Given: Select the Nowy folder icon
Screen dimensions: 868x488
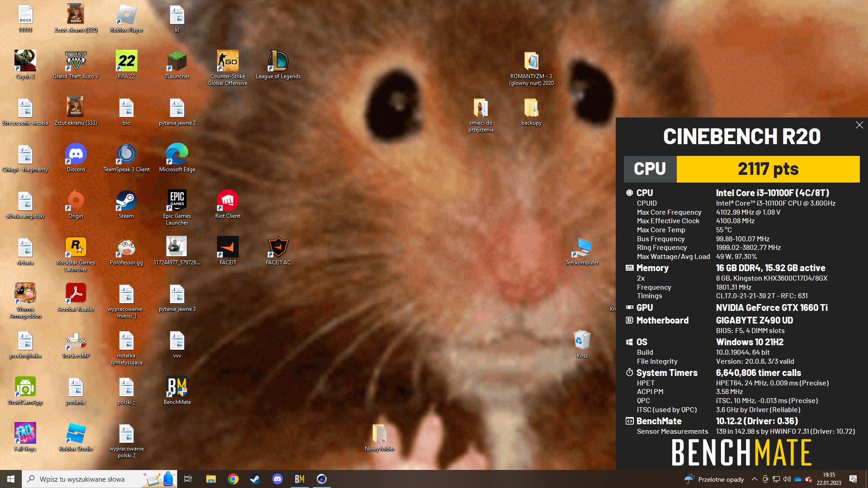Looking at the screenshot, I should click(379, 437).
